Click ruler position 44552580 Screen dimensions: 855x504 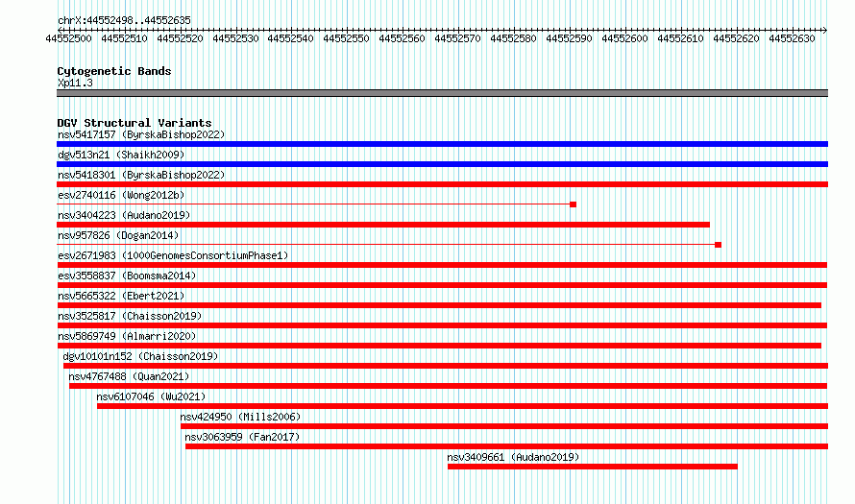pyautogui.click(x=513, y=38)
